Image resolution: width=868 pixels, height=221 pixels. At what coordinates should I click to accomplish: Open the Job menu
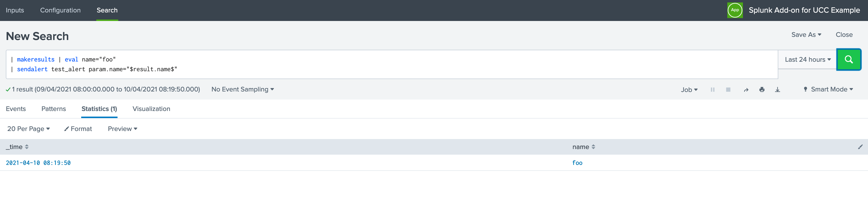[x=689, y=90]
